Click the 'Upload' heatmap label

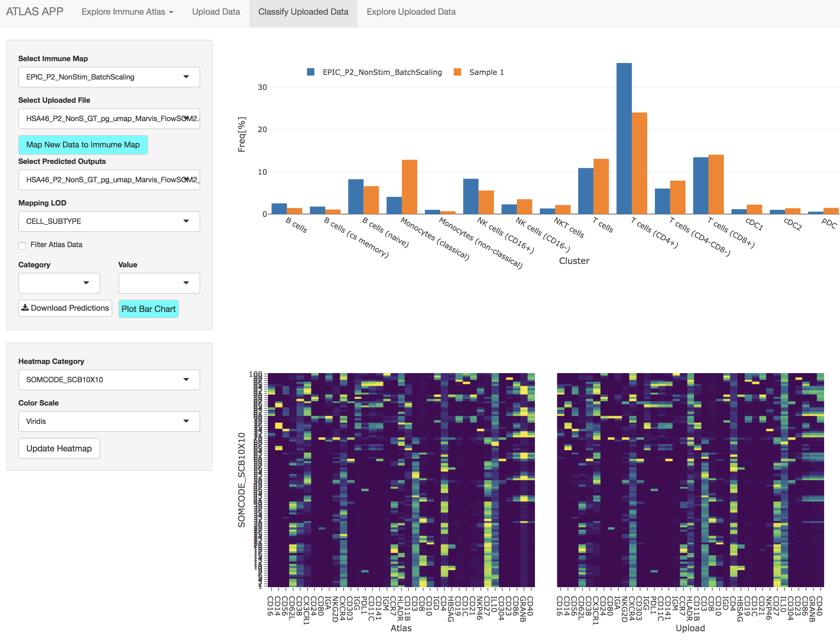pos(690,628)
